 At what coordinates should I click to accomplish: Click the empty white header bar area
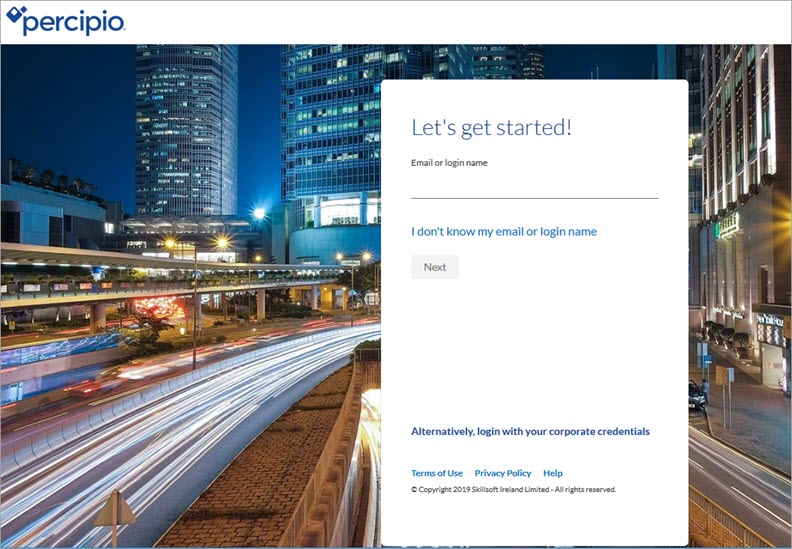point(450,22)
